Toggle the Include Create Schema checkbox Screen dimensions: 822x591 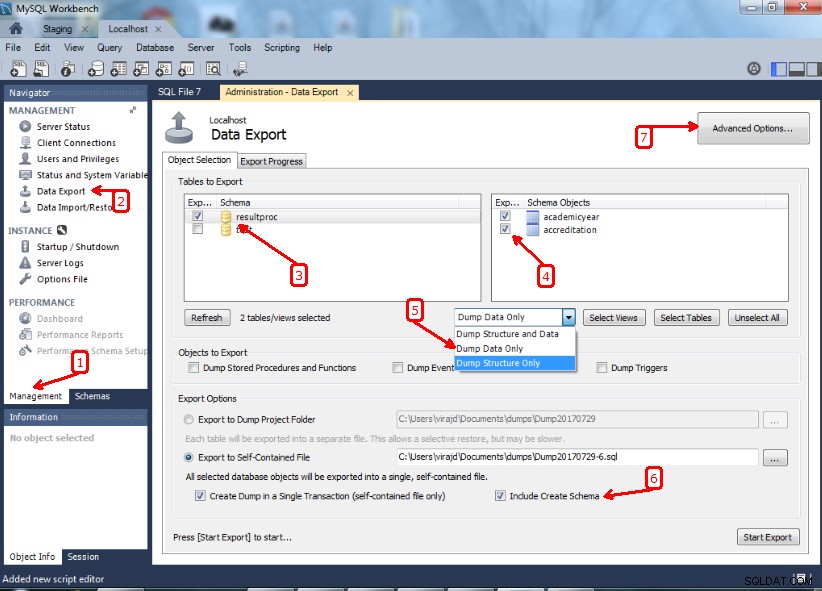point(500,496)
